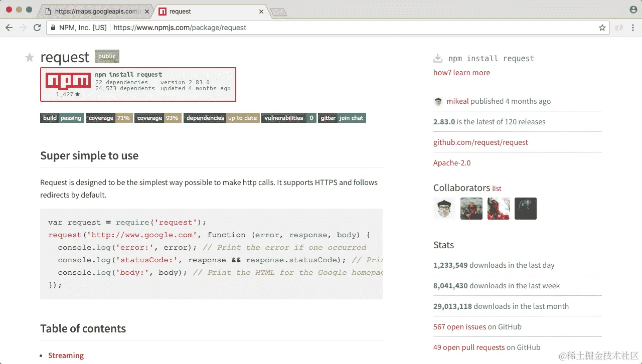
Task: Click the fourth dark collaborator avatar
Action: pyautogui.click(x=526, y=209)
